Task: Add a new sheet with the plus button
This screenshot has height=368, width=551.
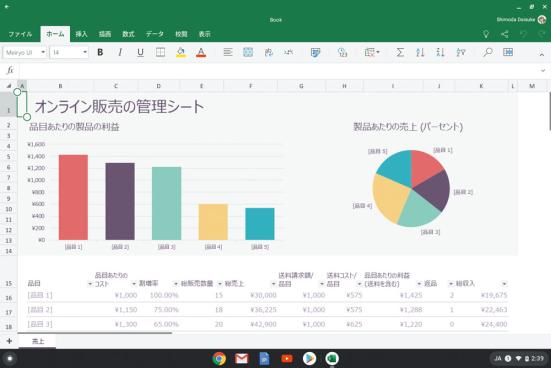Action: 9,341
